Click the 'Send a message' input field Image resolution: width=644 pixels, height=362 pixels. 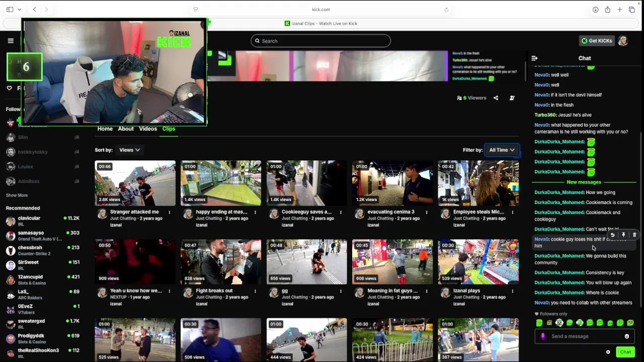584,336
